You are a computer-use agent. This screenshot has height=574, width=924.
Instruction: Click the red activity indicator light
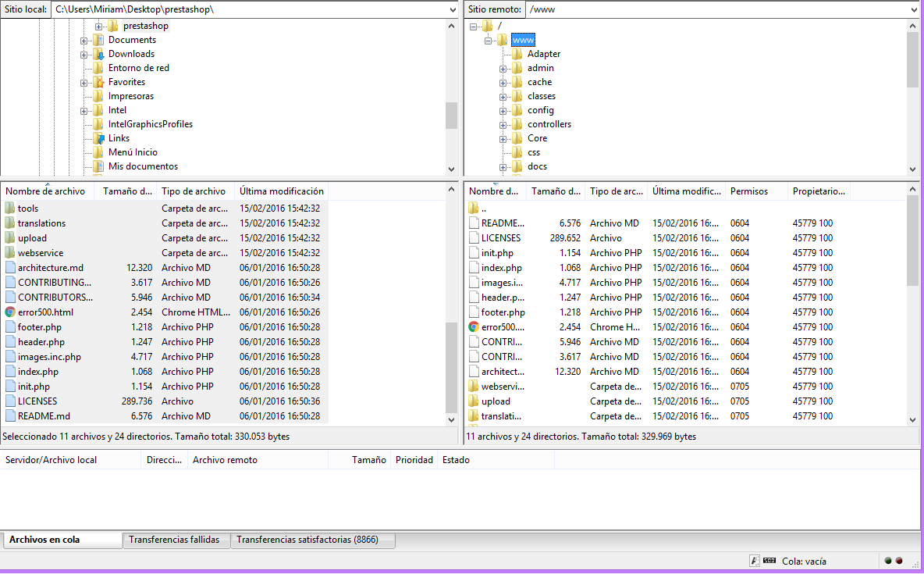[899, 561]
